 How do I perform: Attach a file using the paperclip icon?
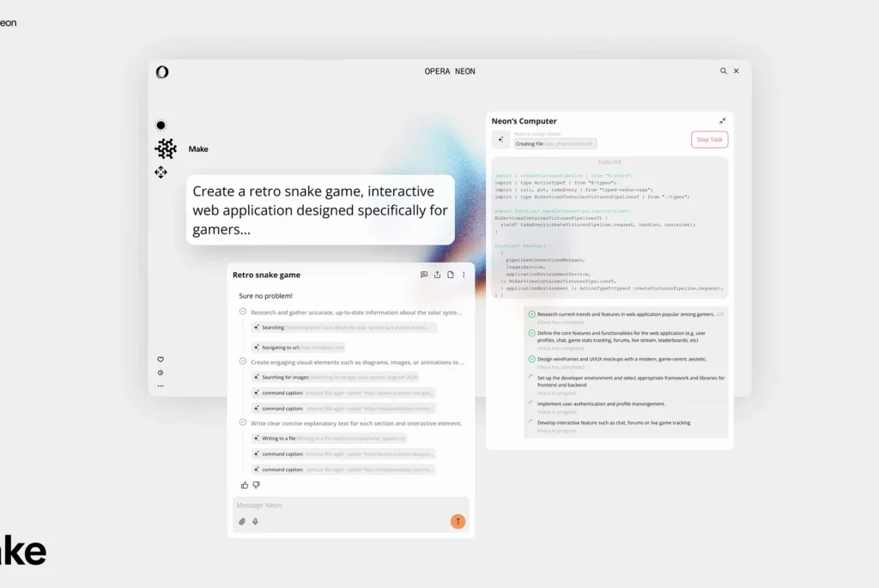[x=243, y=521]
